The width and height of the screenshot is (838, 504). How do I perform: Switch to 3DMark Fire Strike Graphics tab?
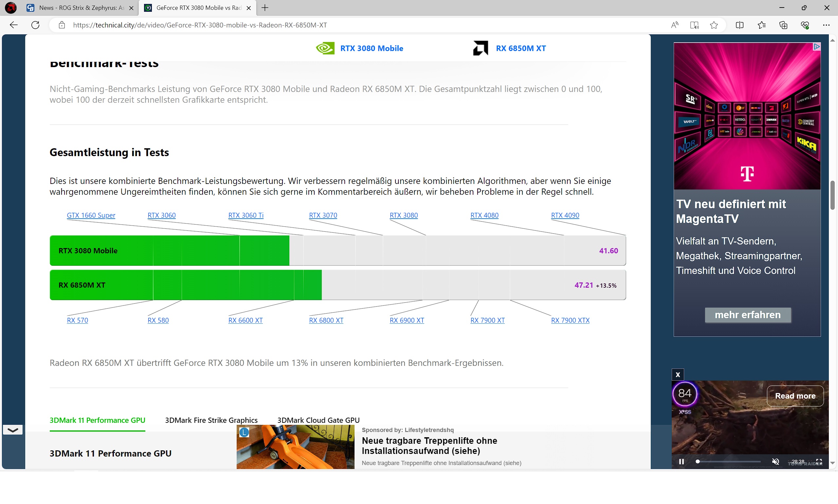click(x=211, y=420)
